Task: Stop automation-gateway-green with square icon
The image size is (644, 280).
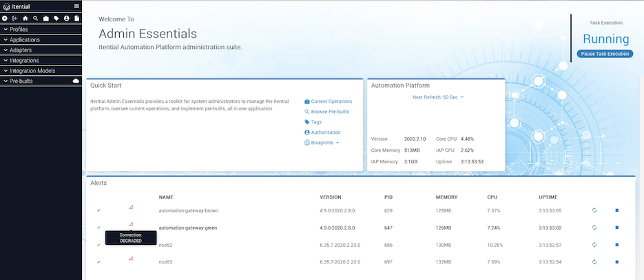Action: (x=617, y=228)
